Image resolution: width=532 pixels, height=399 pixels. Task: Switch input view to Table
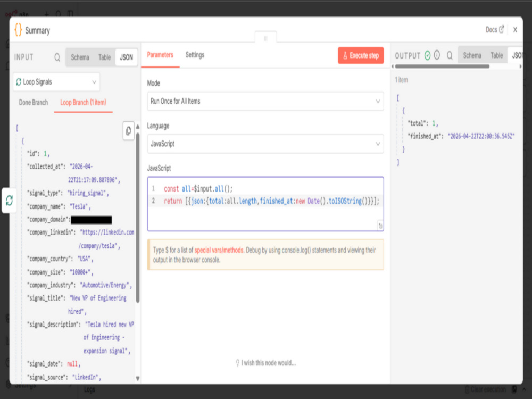pyautogui.click(x=104, y=57)
